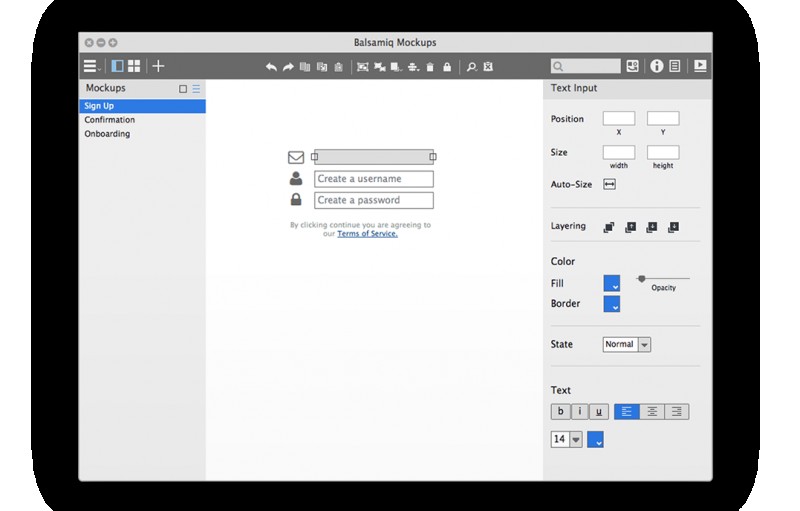Screen dimensions: 800x511
Task: Toggle italic text formatting
Action: 580,412
